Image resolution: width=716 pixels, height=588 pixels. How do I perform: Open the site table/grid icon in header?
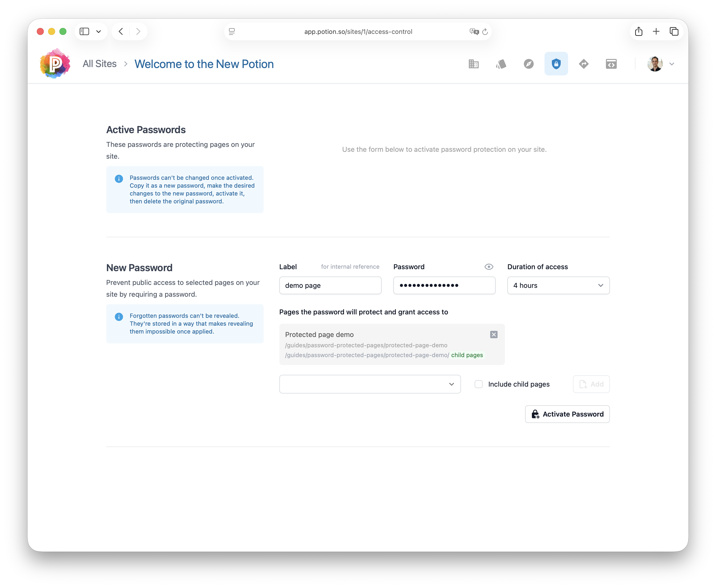[x=473, y=64]
